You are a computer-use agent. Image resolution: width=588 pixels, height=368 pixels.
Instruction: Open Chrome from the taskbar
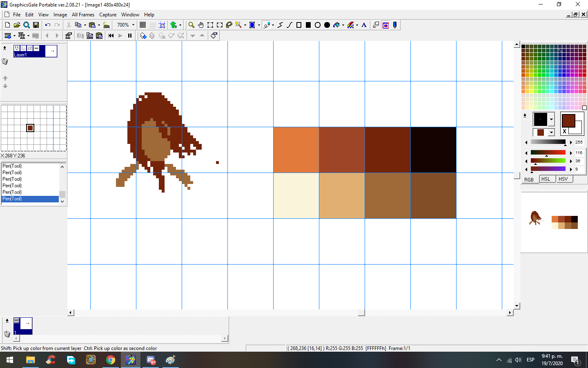coord(111,360)
